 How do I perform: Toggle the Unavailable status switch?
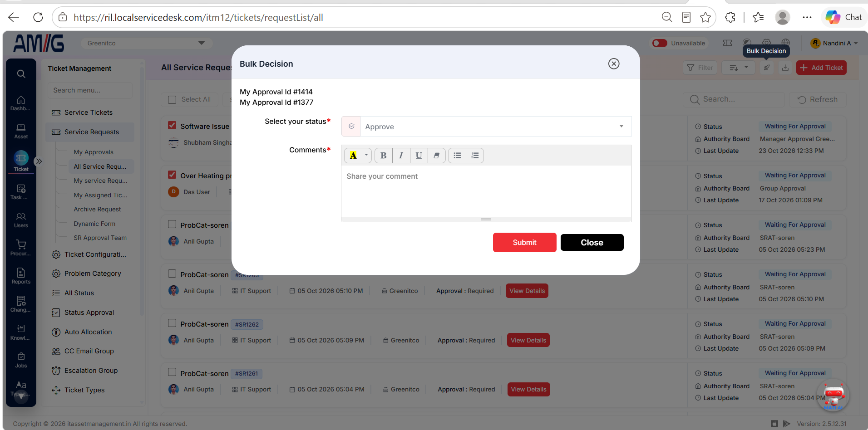(660, 43)
